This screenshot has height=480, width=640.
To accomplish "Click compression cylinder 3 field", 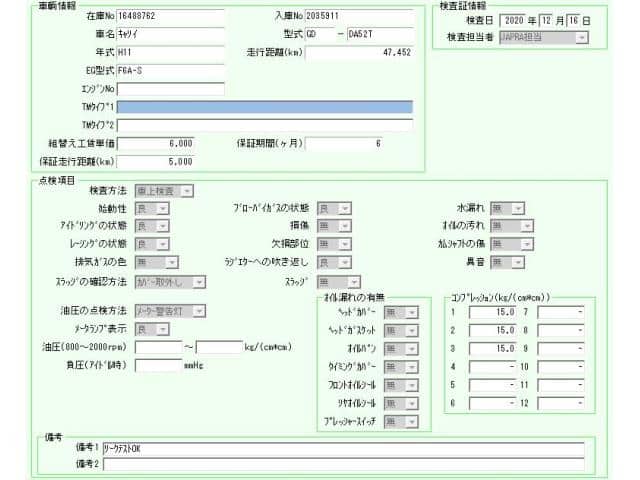I will (x=493, y=349).
